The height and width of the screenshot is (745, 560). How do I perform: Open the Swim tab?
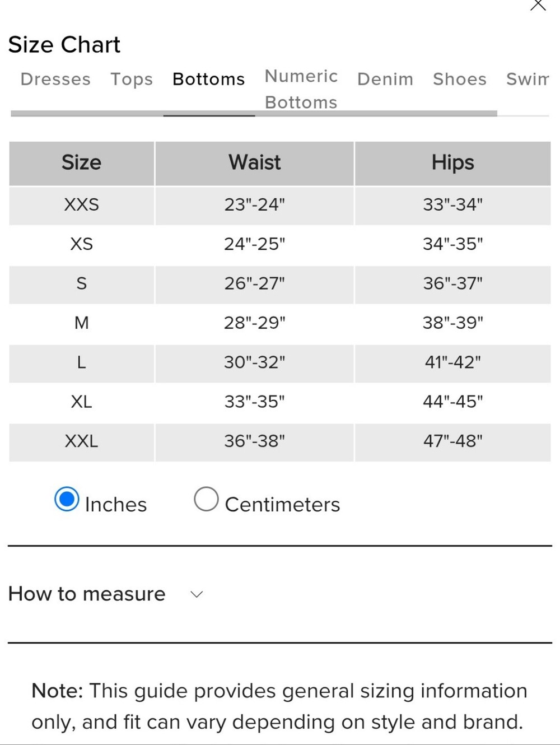point(528,80)
